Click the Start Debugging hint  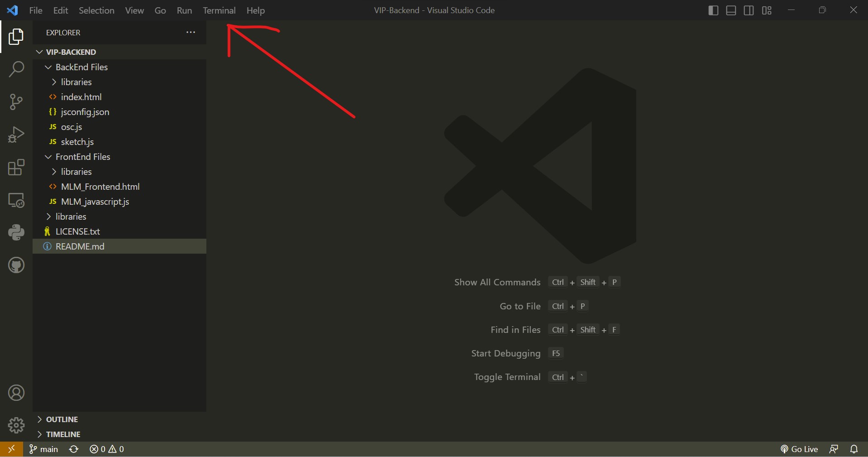[x=506, y=353]
